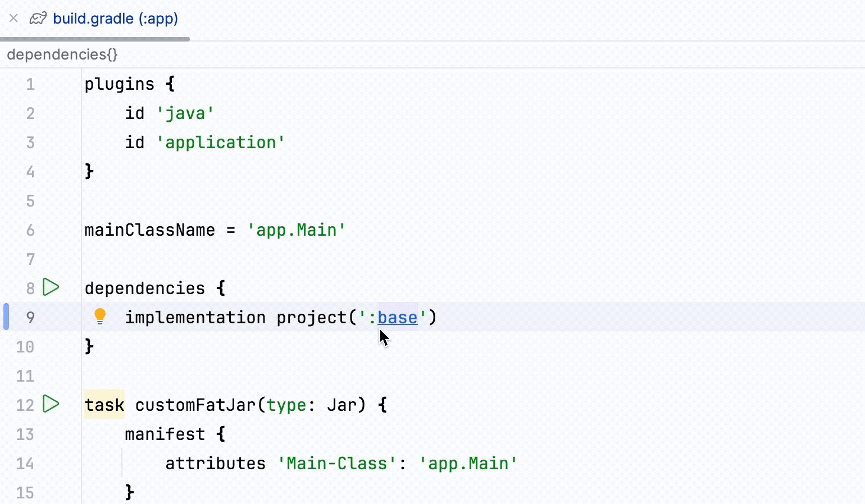Open the dependencies{} breadcrumb
This screenshot has width=865, height=504.
(62, 54)
